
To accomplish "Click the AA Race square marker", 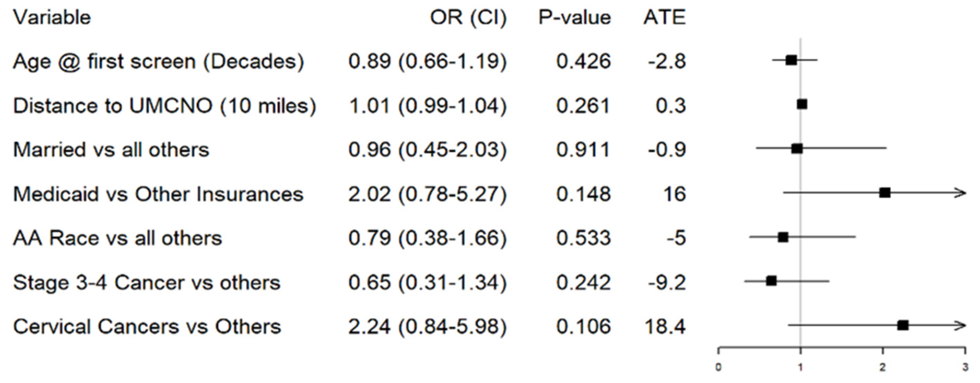I will pos(783,237).
